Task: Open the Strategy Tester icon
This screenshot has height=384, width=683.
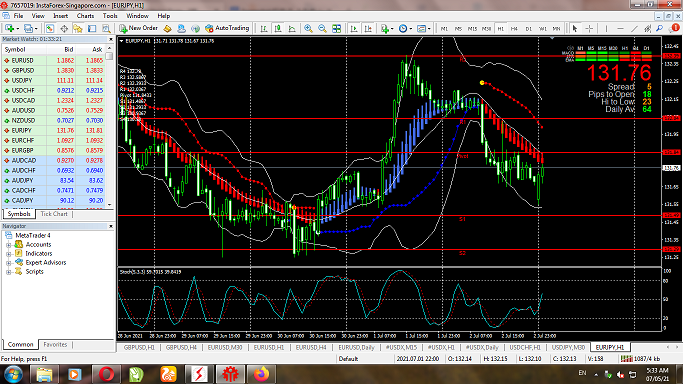Action: [x=106, y=28]
